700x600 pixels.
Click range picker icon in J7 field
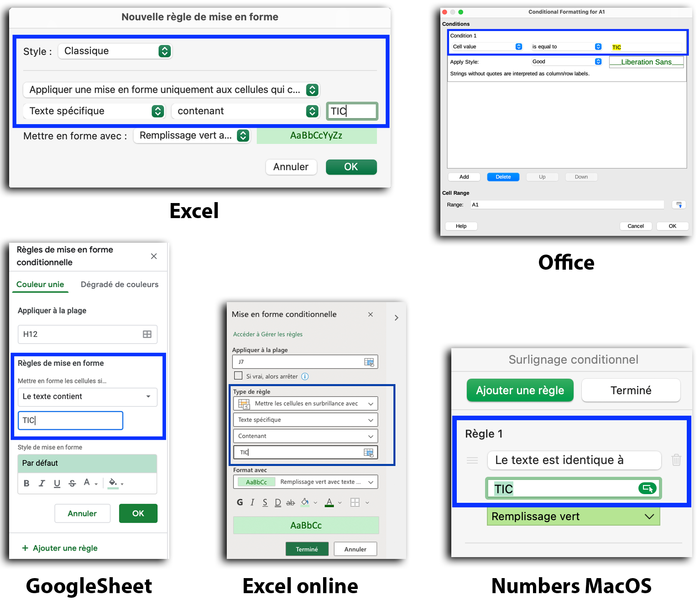(x=369, y=362)
